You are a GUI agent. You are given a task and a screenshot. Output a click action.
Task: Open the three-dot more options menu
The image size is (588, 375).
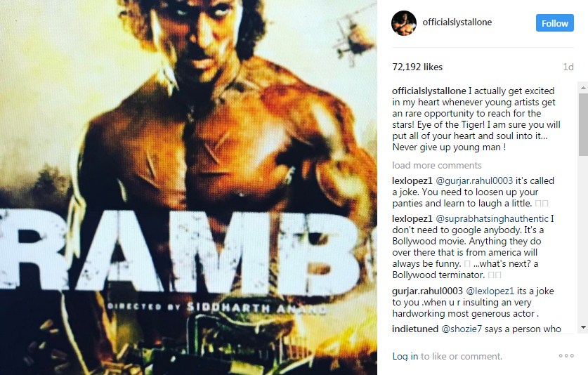566,355
